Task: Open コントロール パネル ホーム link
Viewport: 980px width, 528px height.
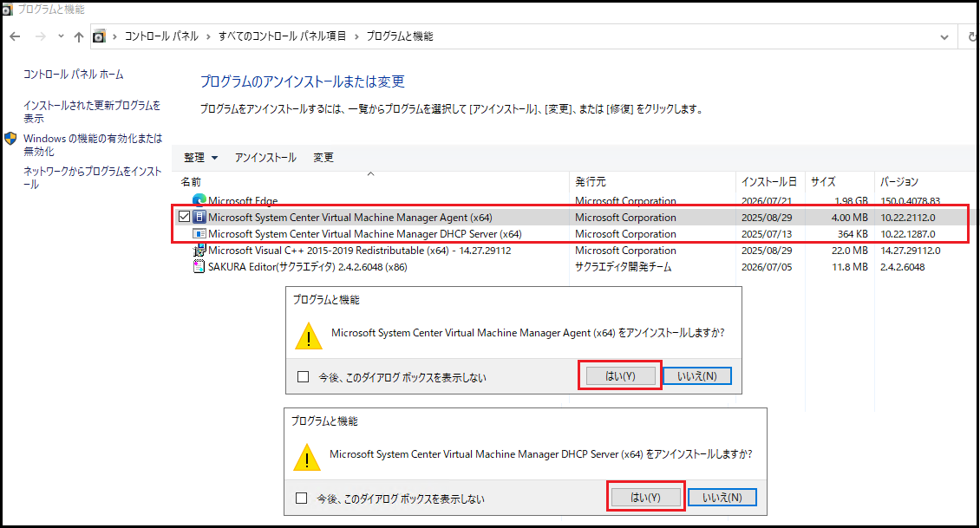Action: point(74,75)
